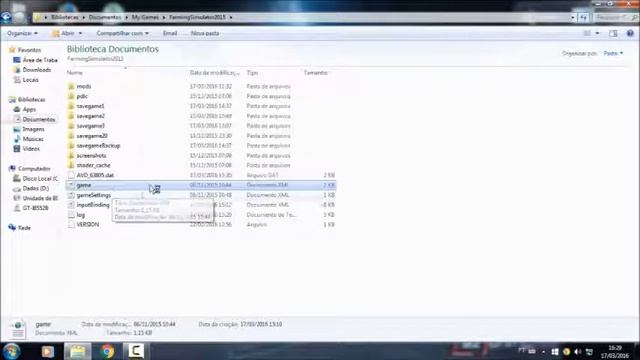Navigate to My Games breadcrumb

tap(145, 17)
